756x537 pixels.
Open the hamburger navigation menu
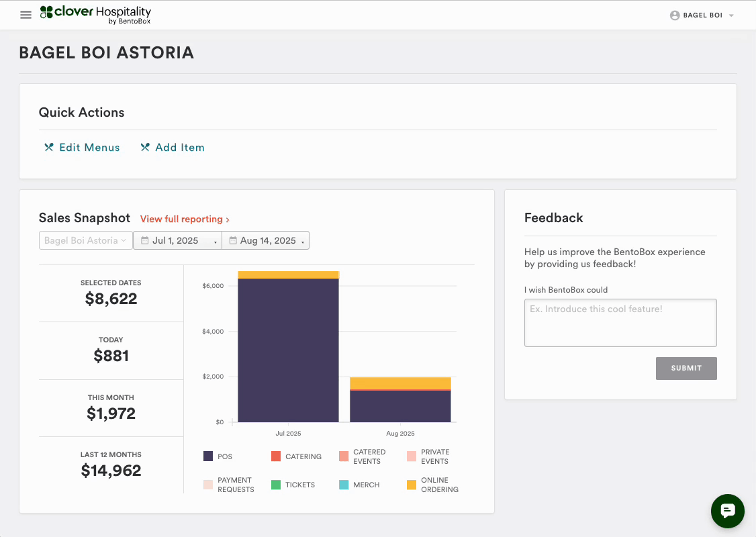pyautogui.click(x=26, y=15)
